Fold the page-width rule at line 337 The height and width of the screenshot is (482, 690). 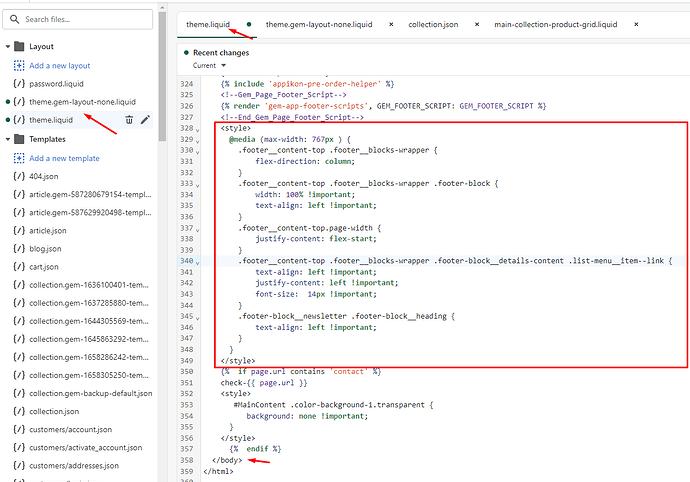[x=198, y=229]
